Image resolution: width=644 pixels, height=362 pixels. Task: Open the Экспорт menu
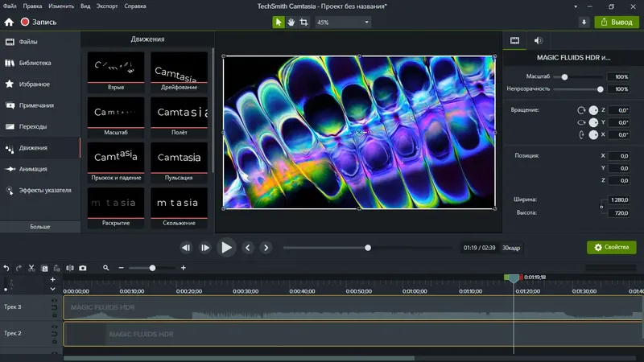[106, 6]
